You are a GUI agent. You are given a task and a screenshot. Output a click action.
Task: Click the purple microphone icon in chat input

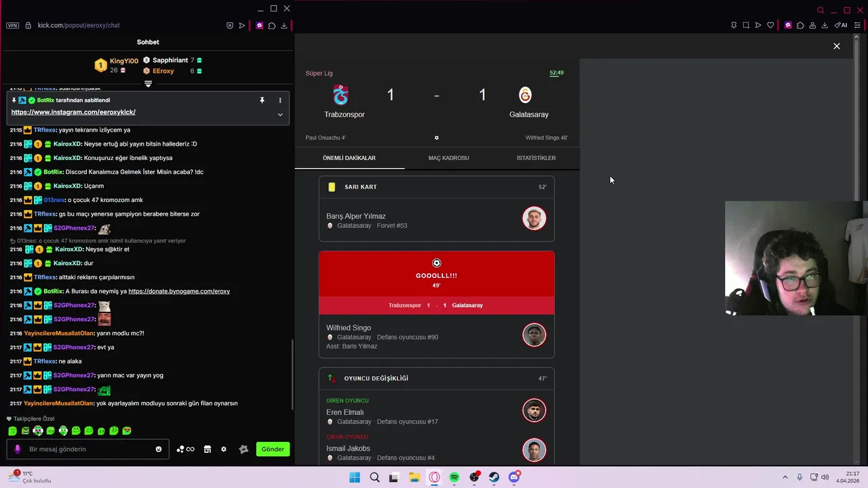18,449
